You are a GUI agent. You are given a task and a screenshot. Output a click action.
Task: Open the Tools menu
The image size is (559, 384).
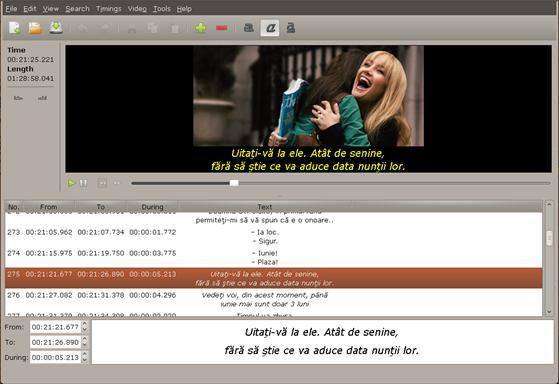click(x=162, y=9)
